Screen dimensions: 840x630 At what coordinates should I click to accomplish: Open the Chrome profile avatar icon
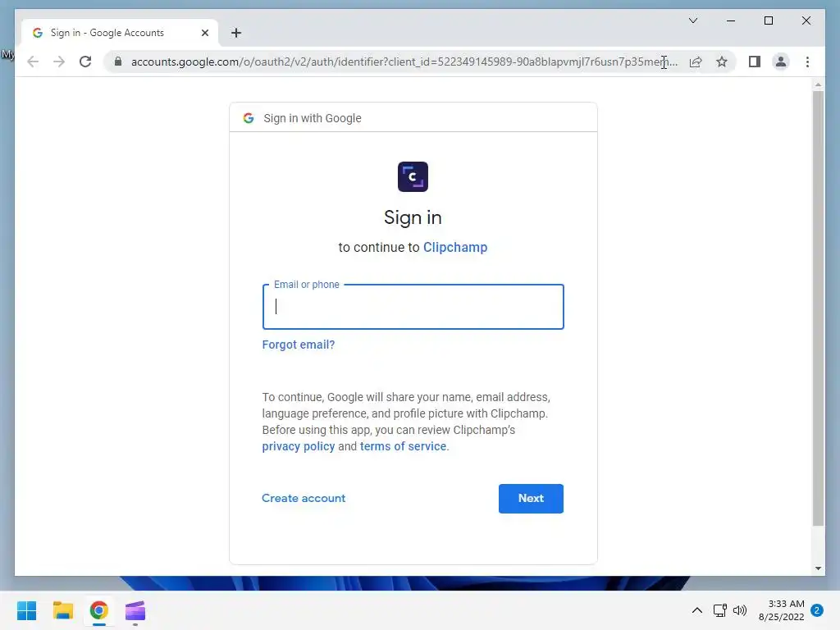tap(781, 62)
